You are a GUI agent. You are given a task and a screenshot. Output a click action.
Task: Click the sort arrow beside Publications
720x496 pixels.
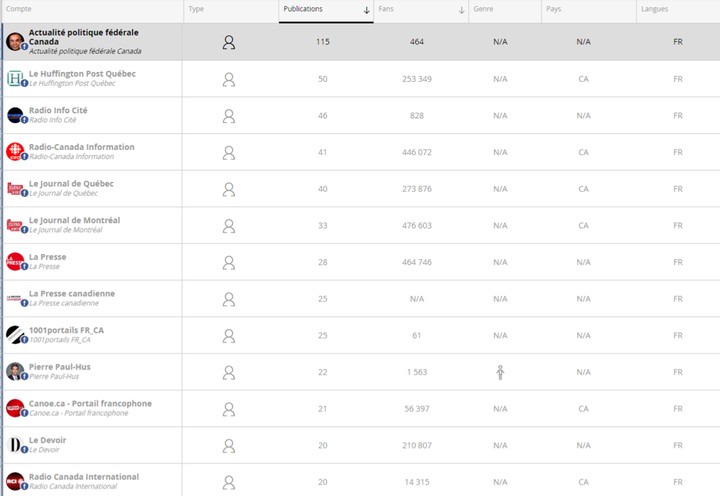pos(366,10)
